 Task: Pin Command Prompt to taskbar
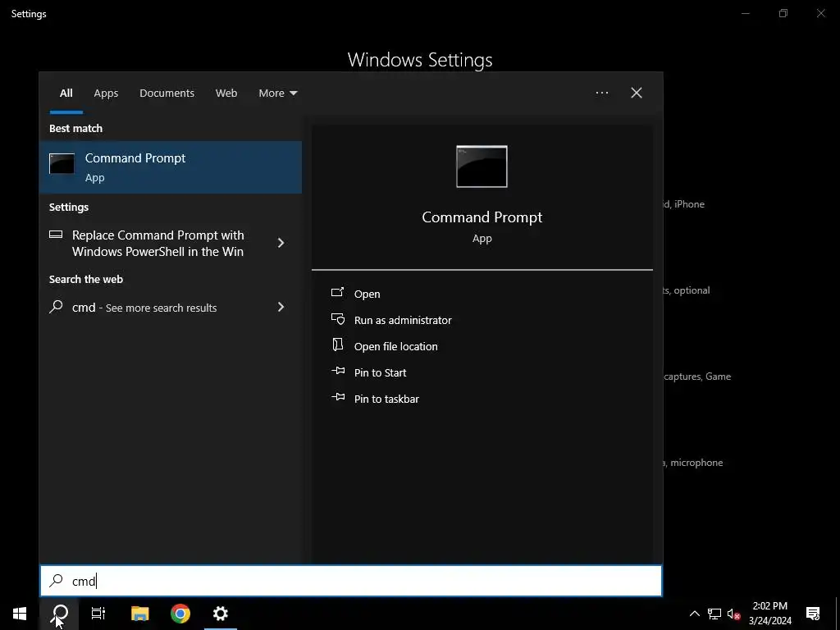386,399
